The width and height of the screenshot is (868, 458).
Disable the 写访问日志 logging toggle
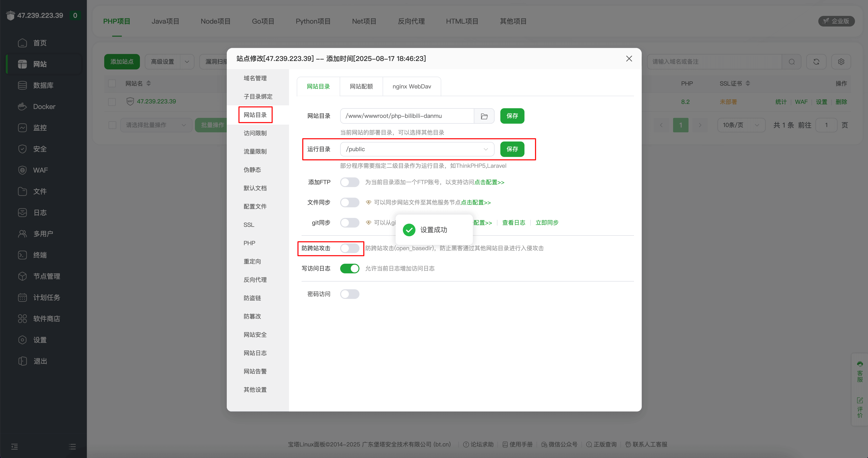coord(349,268)
